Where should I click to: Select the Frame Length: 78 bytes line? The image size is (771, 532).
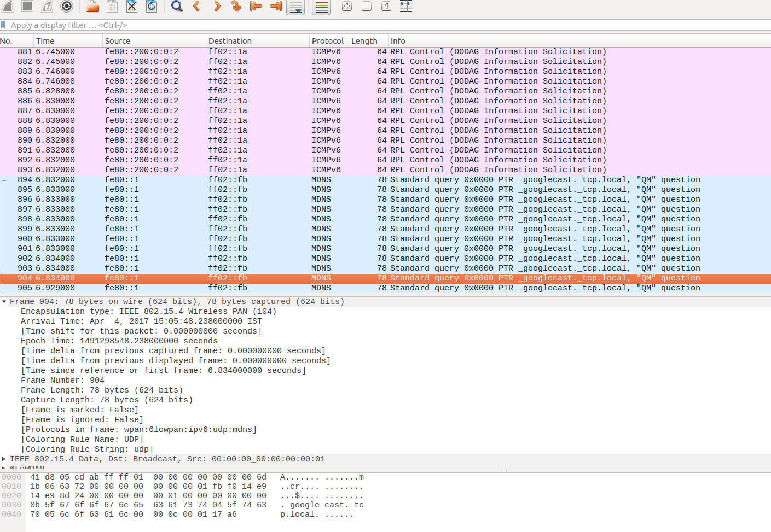click(102, 390)
